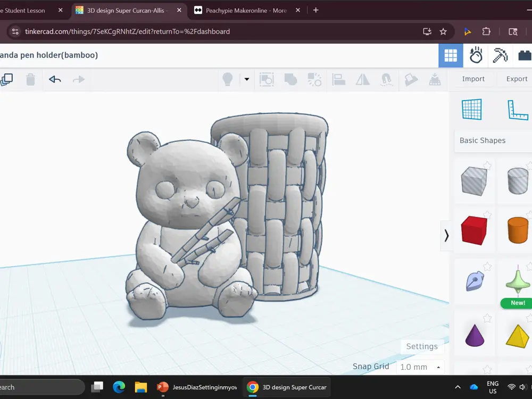The width and height of the screenshot is (532, 399).
Task: Pick the striped Cylinder hole shape
Action: pyautogui.click(x=518, y=181)
